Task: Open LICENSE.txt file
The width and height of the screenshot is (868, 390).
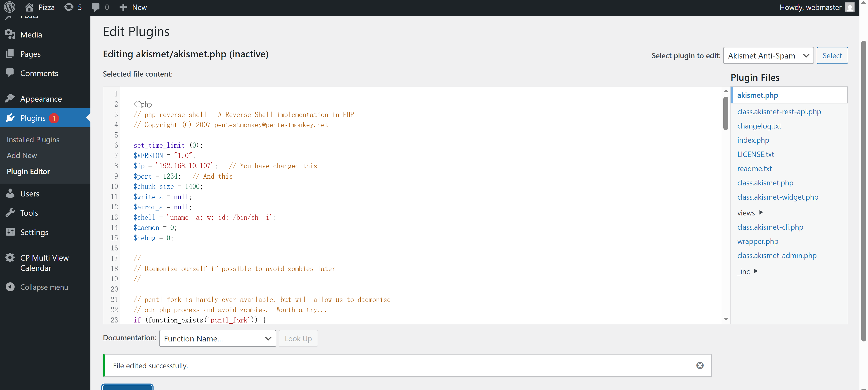Action: click(755, 154)
